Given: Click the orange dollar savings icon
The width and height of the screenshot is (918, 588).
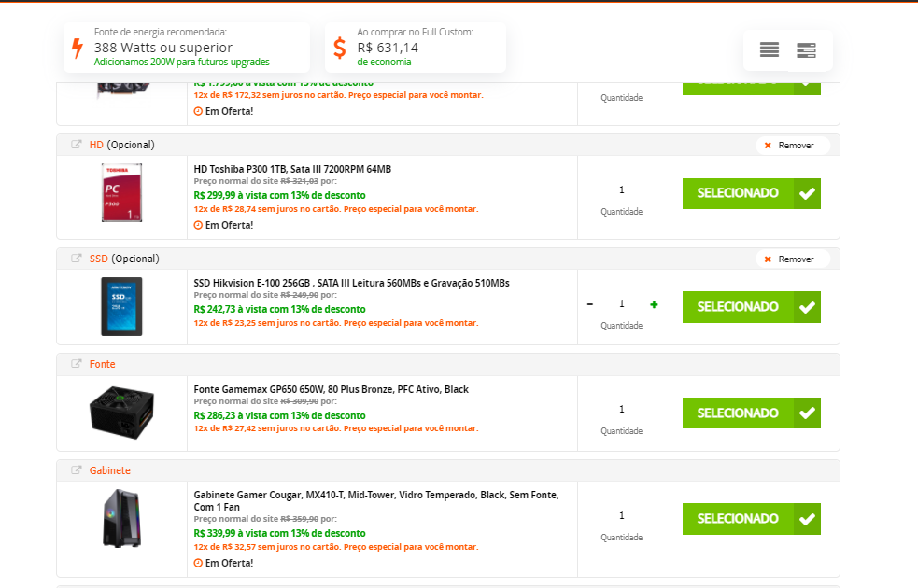Looking at the screenshot, I should tap(339, 48).
